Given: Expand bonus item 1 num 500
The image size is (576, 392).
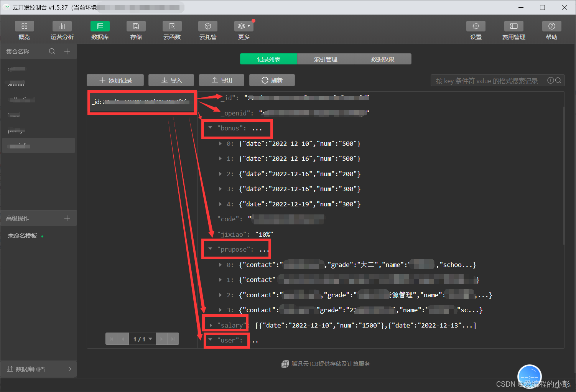Looking at the screenshot, I should [x=221, y=158].
